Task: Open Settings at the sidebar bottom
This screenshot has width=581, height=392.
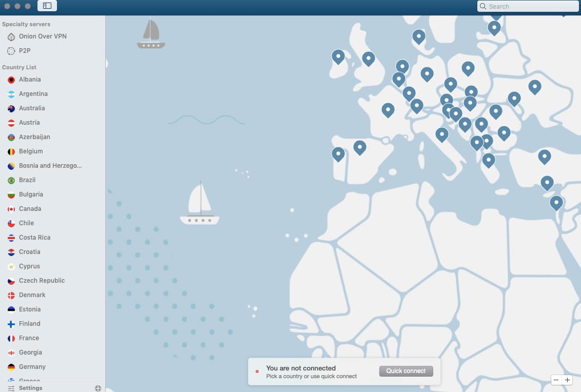Action: pos(30,388)
